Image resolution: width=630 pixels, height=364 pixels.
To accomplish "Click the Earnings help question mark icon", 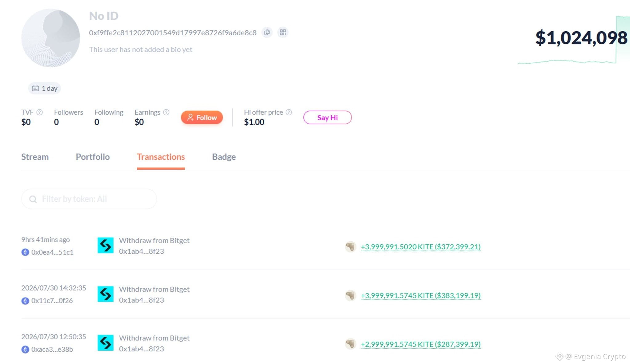I will (x=166, y=112).
